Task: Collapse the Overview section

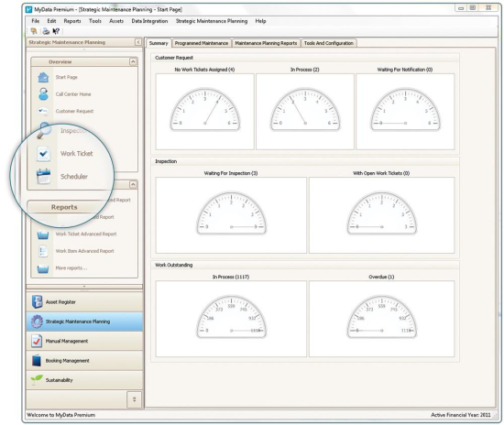Action: pos(133,61)
